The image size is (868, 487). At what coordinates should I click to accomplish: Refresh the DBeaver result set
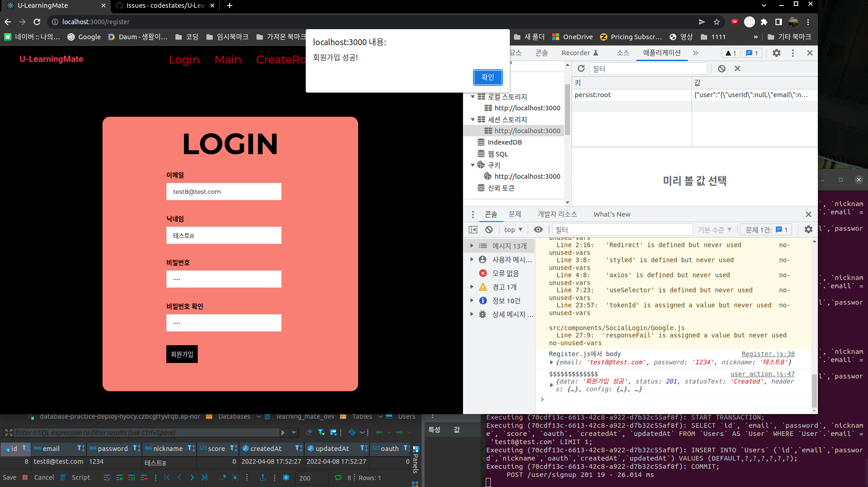point(338,477)
